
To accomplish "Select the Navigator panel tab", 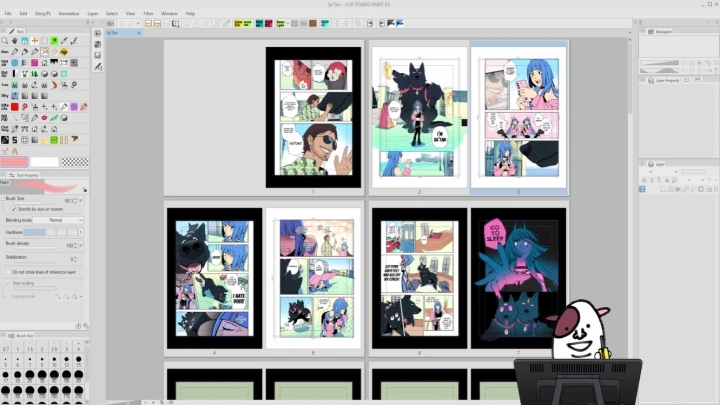I will 660,31.
